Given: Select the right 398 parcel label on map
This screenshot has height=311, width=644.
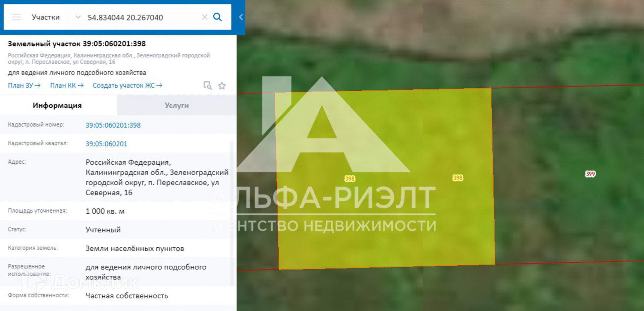Looking at the screenshot, I should click(x=458, y=178).
